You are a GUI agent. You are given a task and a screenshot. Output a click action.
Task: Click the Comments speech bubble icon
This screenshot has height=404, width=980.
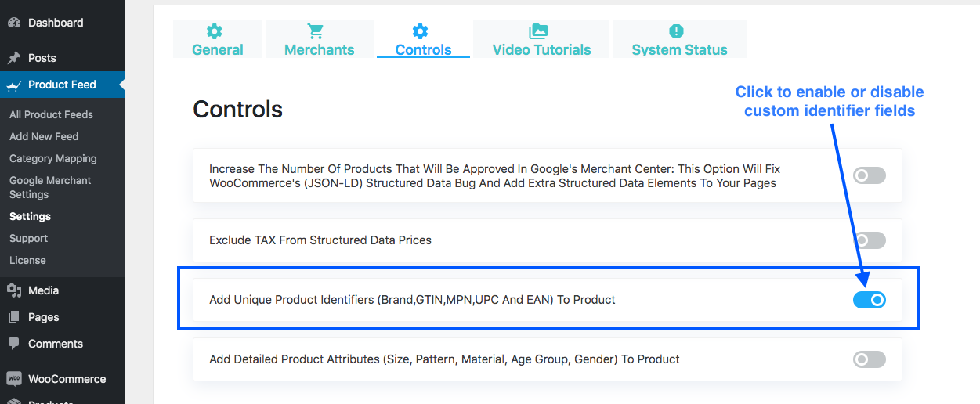[x=14, y=344]
